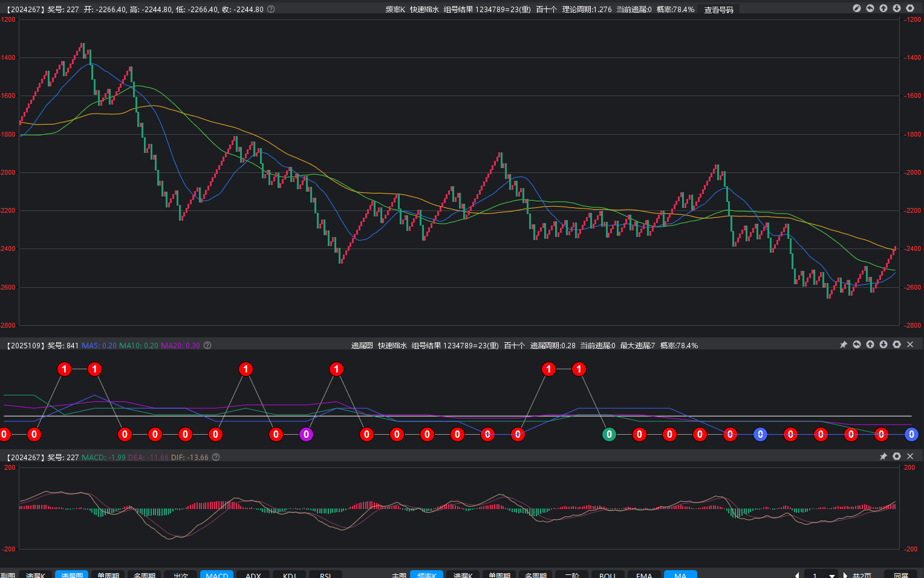Click the 查看号码 button
Screen dimensions: 924x578
tap(718, 10)
